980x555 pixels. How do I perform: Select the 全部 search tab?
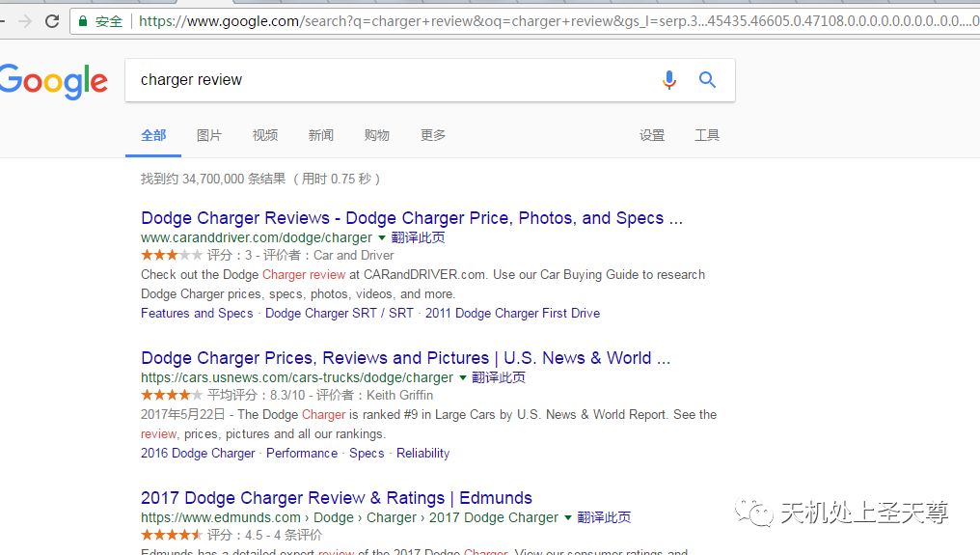(153, 135)
